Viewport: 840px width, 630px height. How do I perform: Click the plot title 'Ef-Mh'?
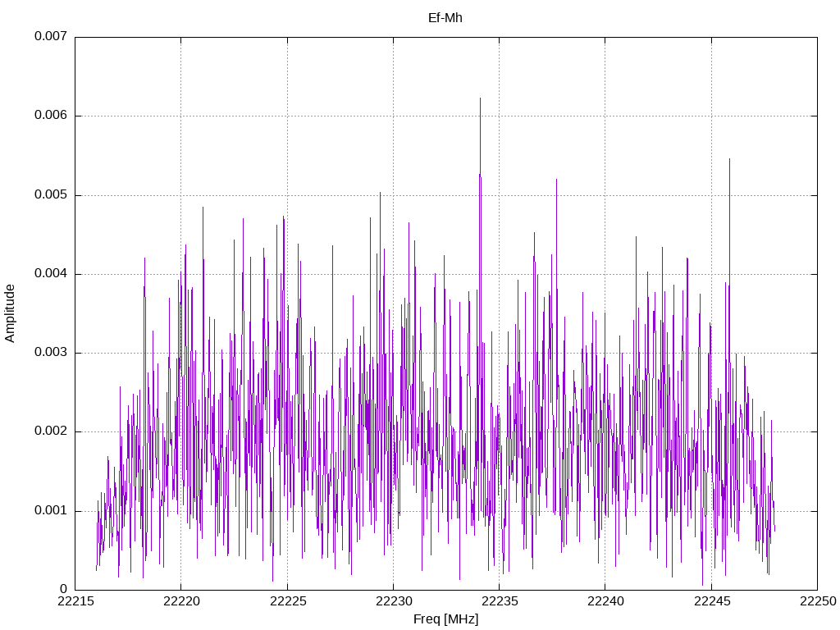click(x=445, y=18)
